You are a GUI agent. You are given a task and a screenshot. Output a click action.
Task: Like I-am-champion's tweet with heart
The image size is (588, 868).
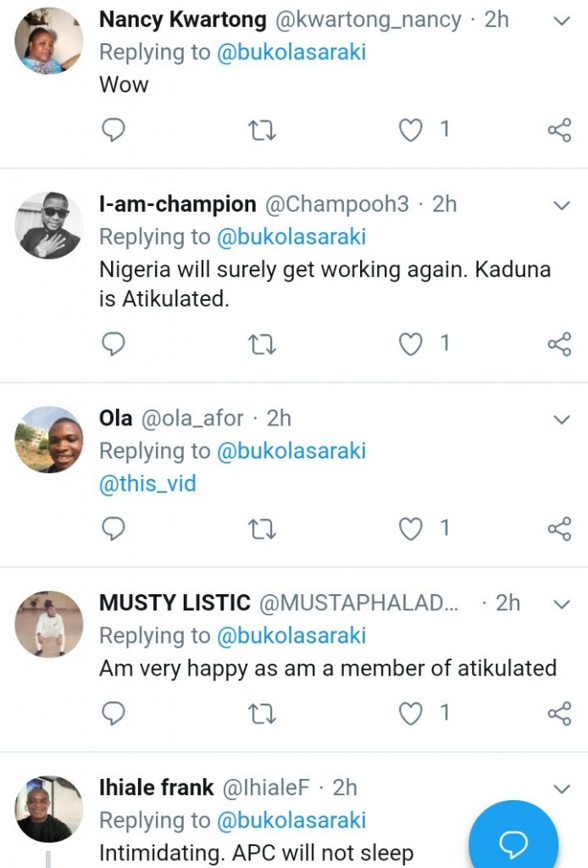coord(411,343)
